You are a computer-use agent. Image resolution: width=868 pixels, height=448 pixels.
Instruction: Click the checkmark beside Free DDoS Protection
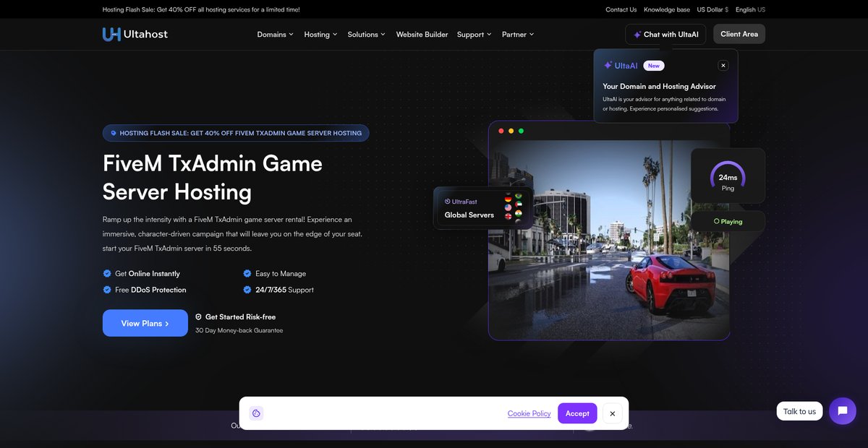click(x=107, y=289)
